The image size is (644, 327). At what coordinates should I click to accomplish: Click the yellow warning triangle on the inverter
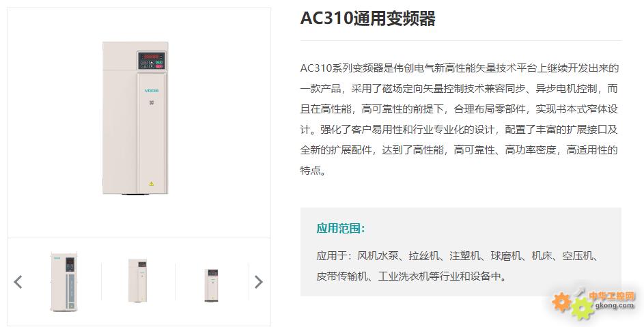151,184
